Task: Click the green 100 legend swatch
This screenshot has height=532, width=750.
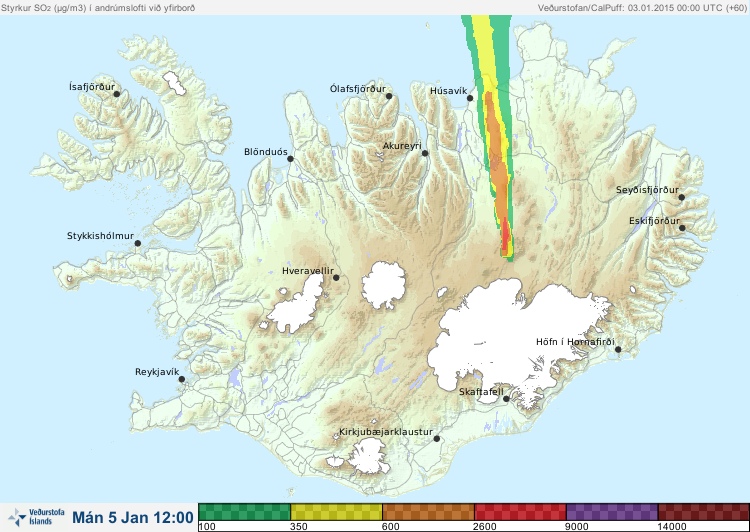Action: (244, 512)
